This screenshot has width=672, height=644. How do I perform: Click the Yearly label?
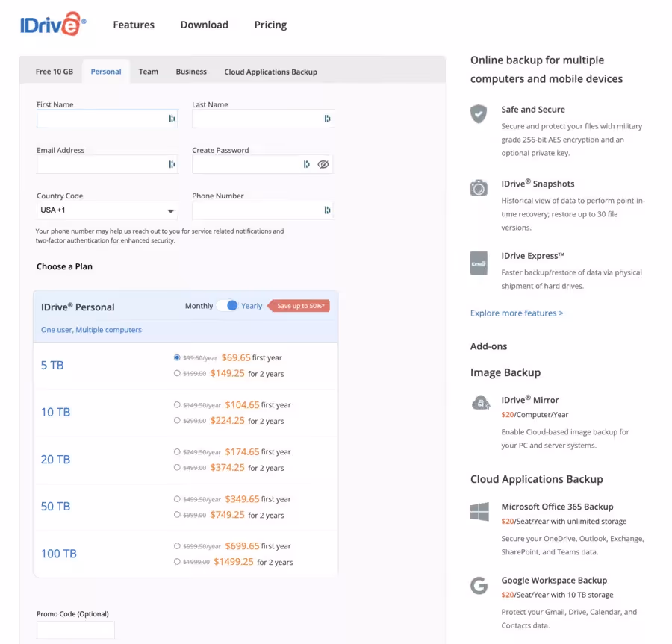[x=252, y=306]
